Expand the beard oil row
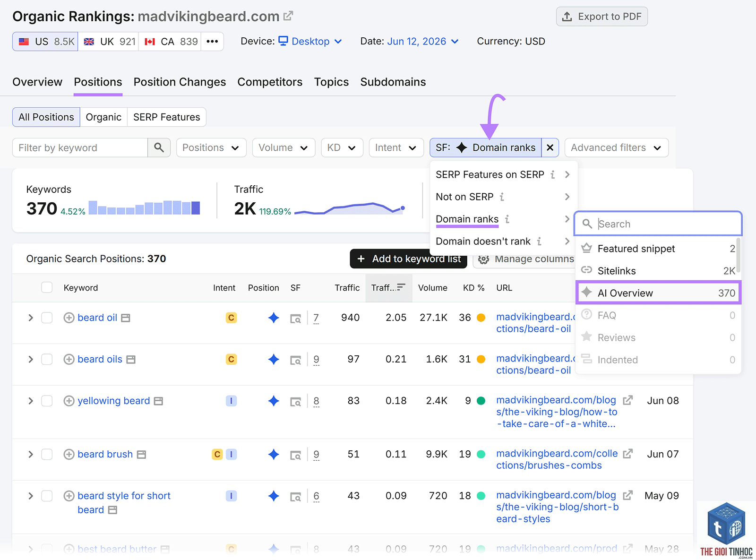This screenshot has height=560, width=756. click(x=31, y=318)
